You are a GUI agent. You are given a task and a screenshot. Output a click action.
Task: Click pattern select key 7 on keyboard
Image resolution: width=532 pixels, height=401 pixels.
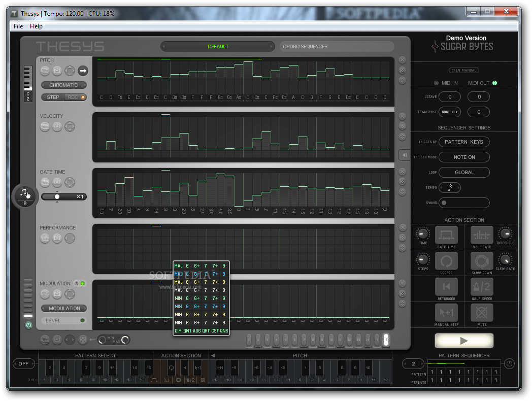[x=86, y=368]
